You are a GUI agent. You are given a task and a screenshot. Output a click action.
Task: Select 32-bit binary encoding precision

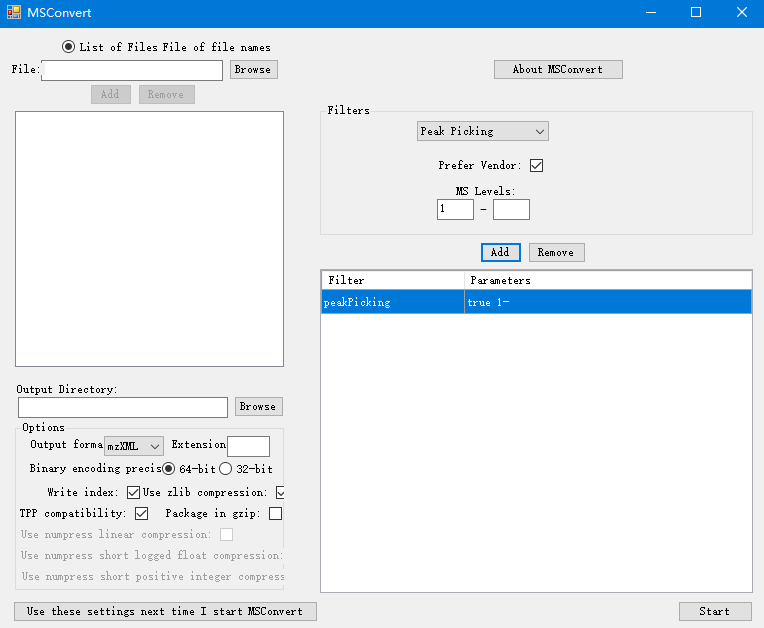(x=226, y=469)
